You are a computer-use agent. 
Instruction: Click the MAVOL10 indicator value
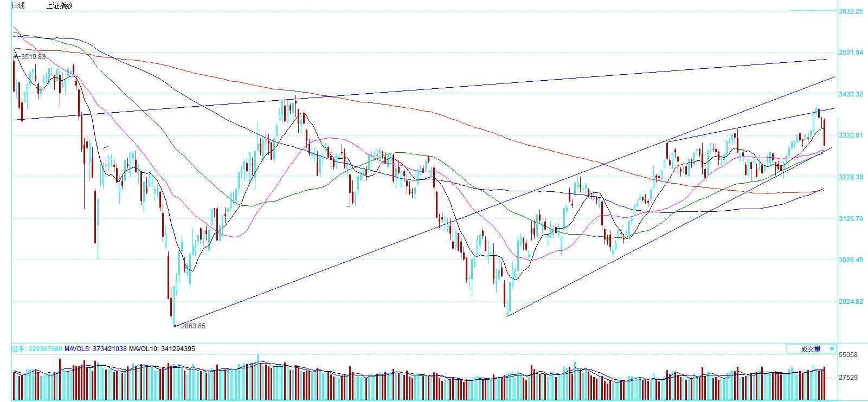(162, 349)
